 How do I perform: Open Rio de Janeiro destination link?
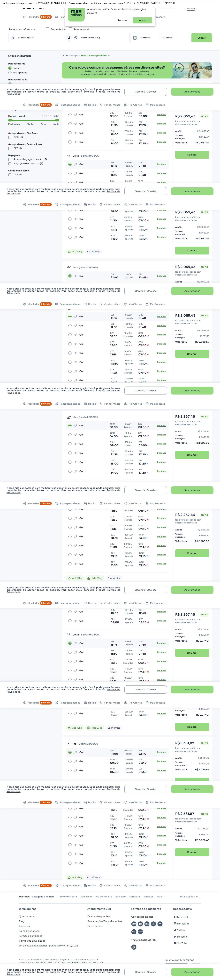[x=104, y=897]
